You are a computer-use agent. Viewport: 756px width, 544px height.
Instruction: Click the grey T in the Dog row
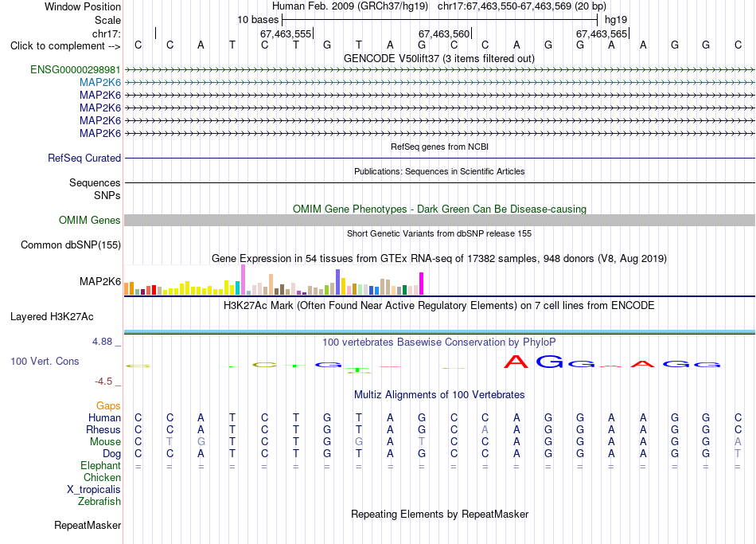(x=738, y=454)
